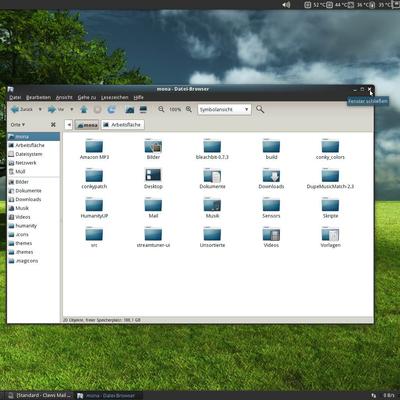Click the Zurück back button
Viewport: 400px width, 400px height.
click(x=22, y=109)
